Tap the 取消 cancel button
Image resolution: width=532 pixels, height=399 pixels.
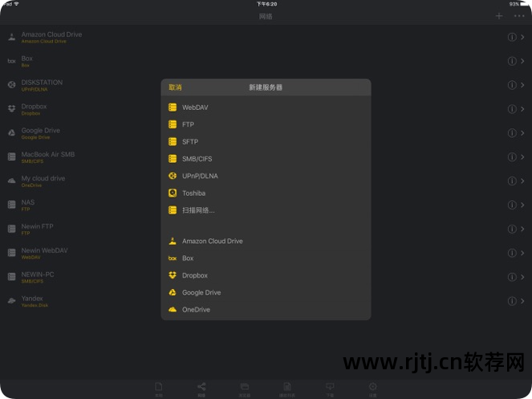pos(175,88)
